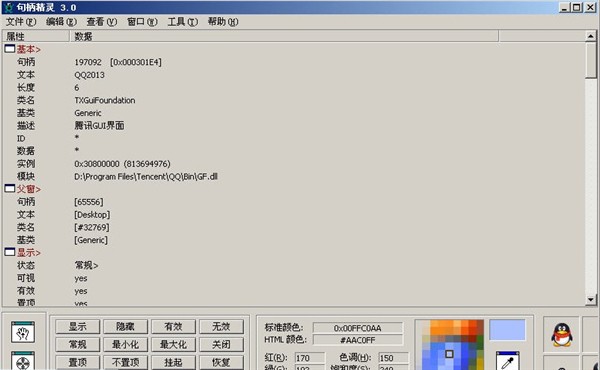Click the 实例 property label
Viewport: 600px width, 370px height.
coord(26,164)
